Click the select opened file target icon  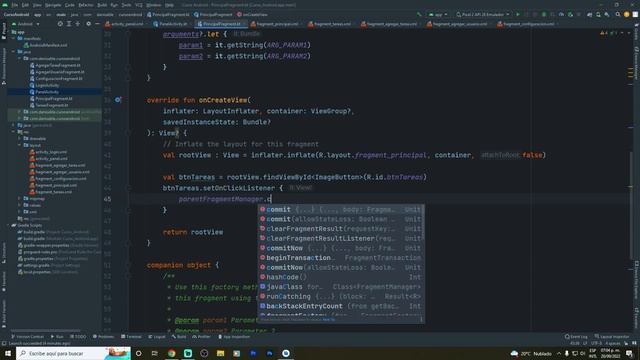pos(60,24)
